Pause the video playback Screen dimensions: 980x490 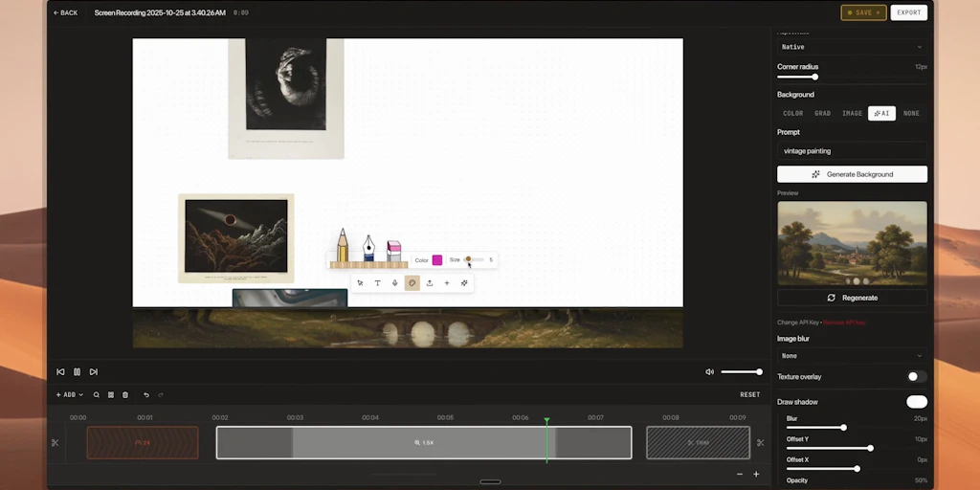77,371
